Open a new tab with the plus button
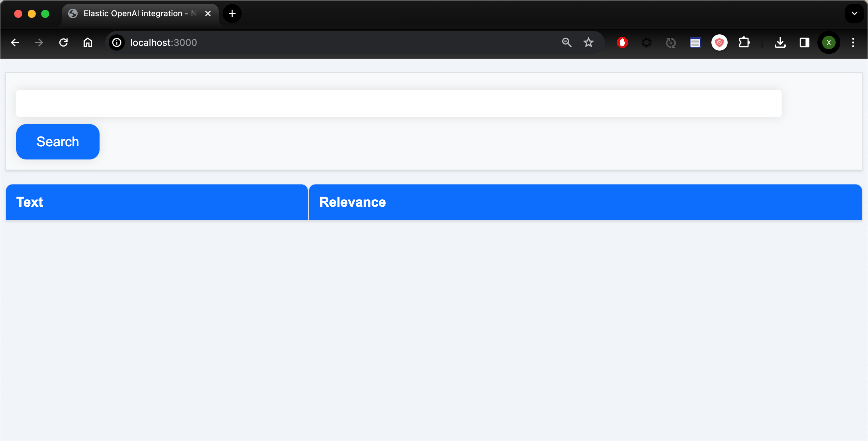The image size is (868, 441). (x=232, y=13)
